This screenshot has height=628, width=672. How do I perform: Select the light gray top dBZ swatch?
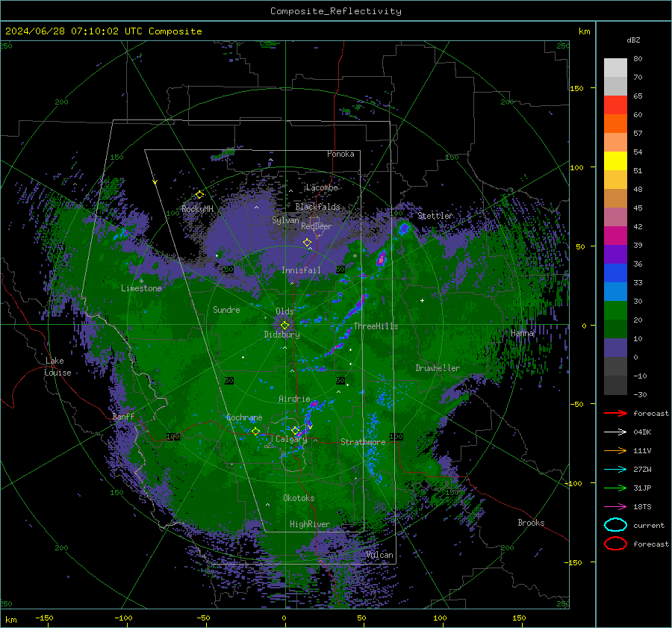615,67
